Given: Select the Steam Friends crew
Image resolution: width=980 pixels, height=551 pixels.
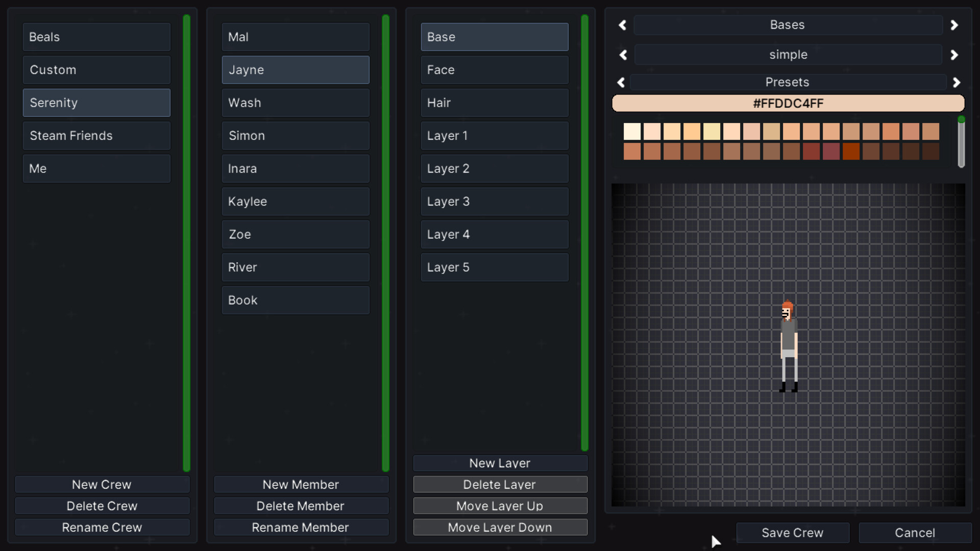Looking at the screenshot, I should click(96, 136).
